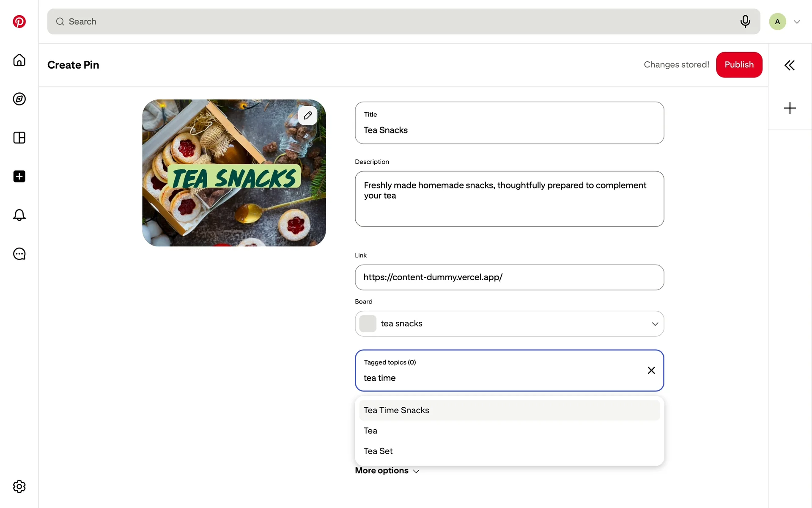Expand More options

[x=387, y=471]
